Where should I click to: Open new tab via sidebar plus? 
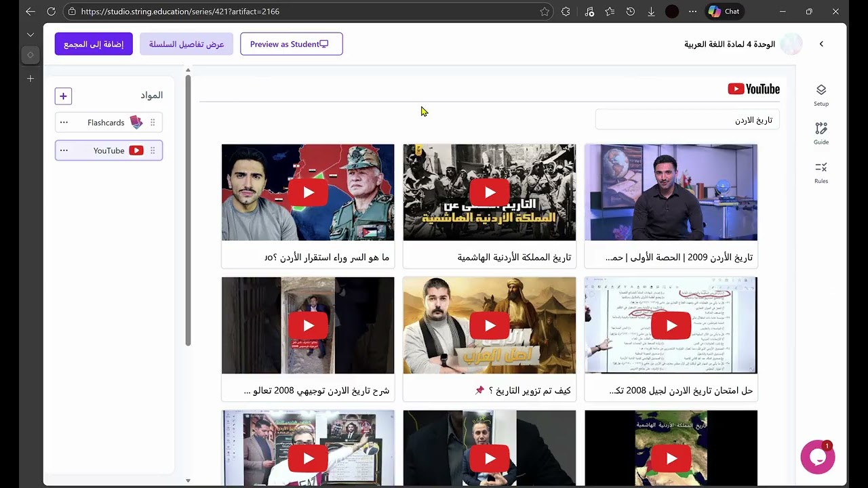[x=31, y=79]
